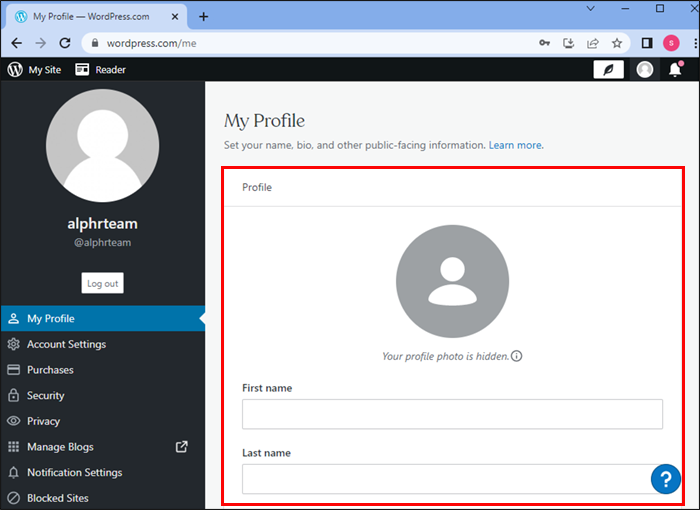Click the Learn more link
Screen dimensions: 700x510
[516, 145]
